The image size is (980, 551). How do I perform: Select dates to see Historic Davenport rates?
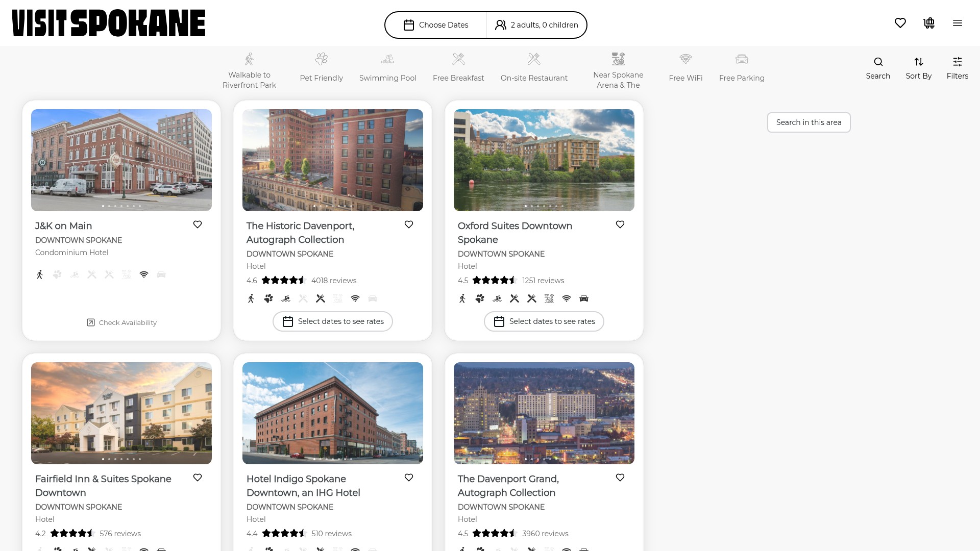[x=333, y=321]
